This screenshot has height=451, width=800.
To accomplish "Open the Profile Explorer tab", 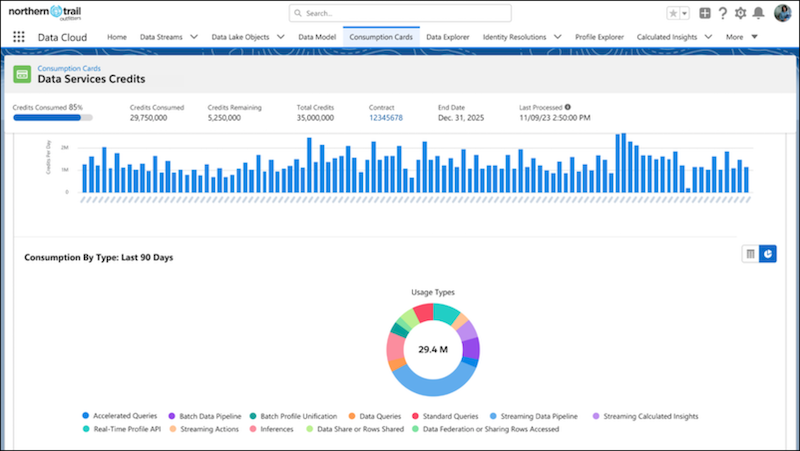I will [599, 37].
